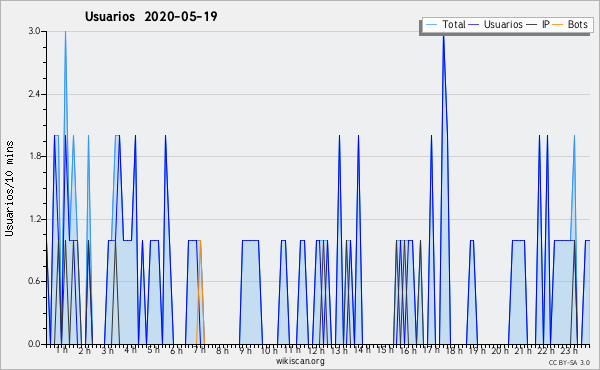
Task: Click the '9 h' x-axis label
Action: tap(245, 350)
